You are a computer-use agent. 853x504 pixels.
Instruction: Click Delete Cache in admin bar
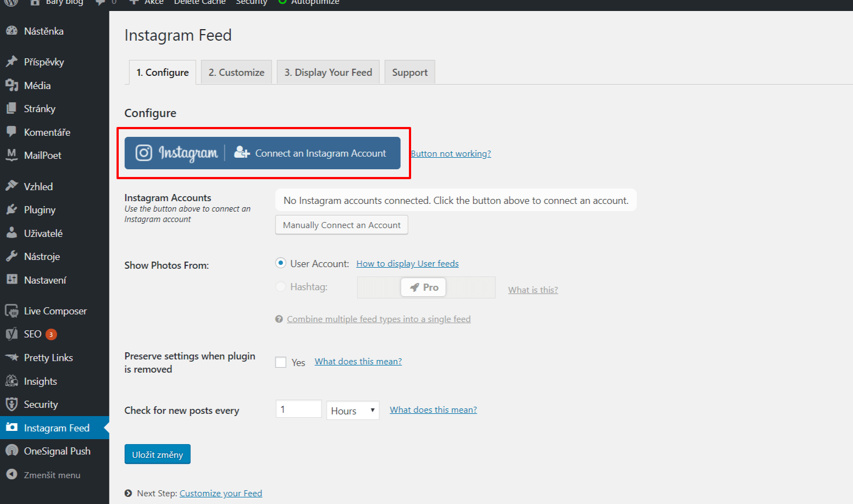200,2
